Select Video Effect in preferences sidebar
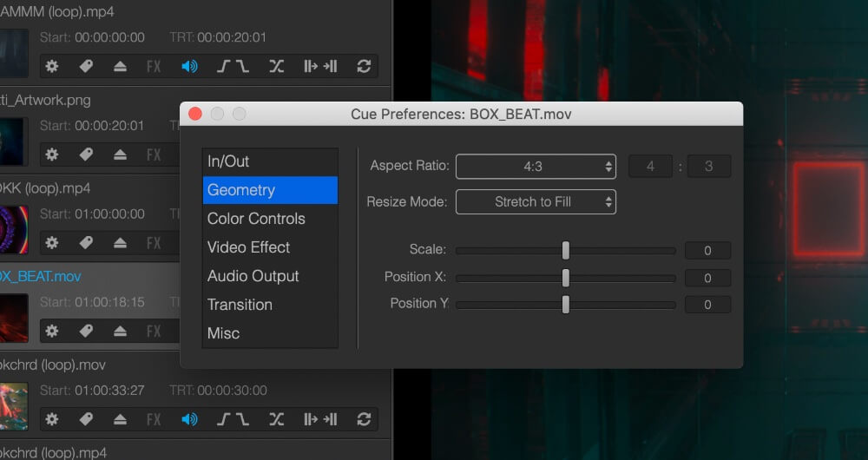Screen dimensions: 868x460 (x=270, y=247)
